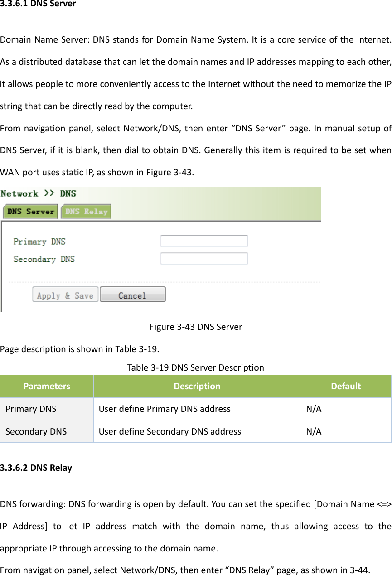
Task: Click the Description column header
Action: tap(197, 386)
